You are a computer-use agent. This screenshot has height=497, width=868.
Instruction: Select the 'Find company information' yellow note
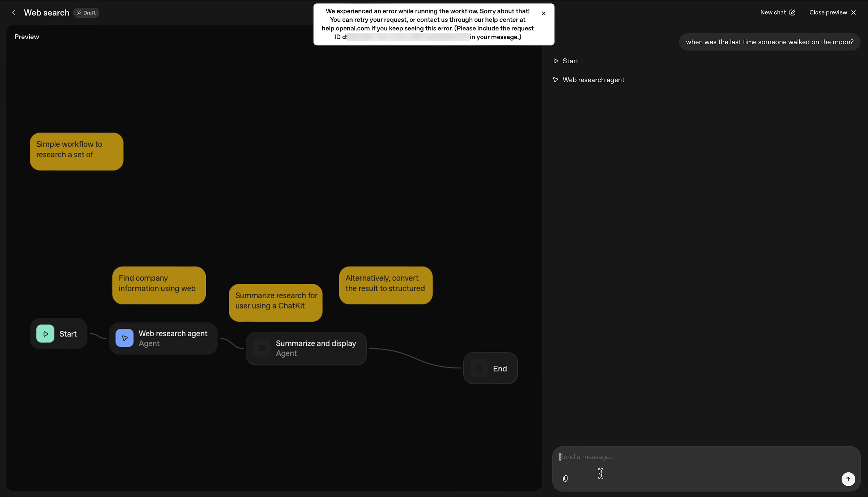pyautogui.click(x=159, y=285)
